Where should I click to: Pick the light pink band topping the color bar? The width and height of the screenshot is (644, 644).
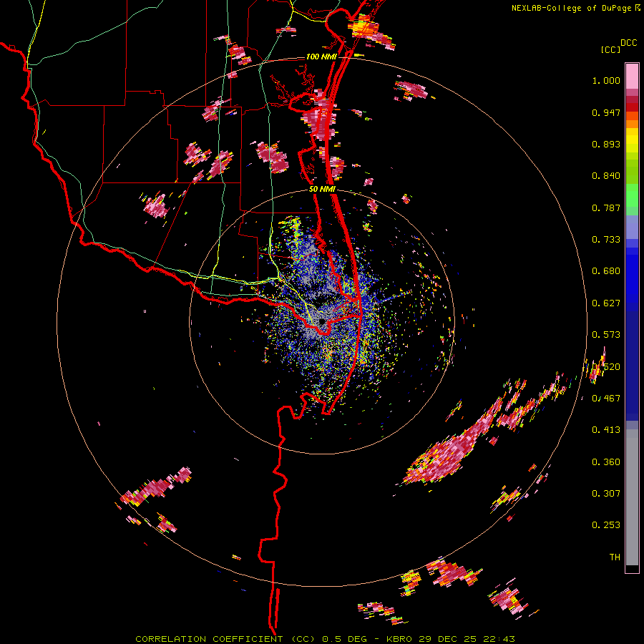click(632, 76)
